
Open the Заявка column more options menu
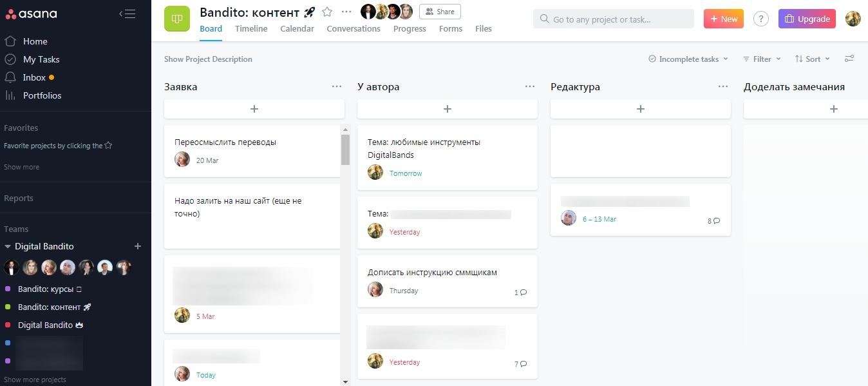[x=337, y=87]
